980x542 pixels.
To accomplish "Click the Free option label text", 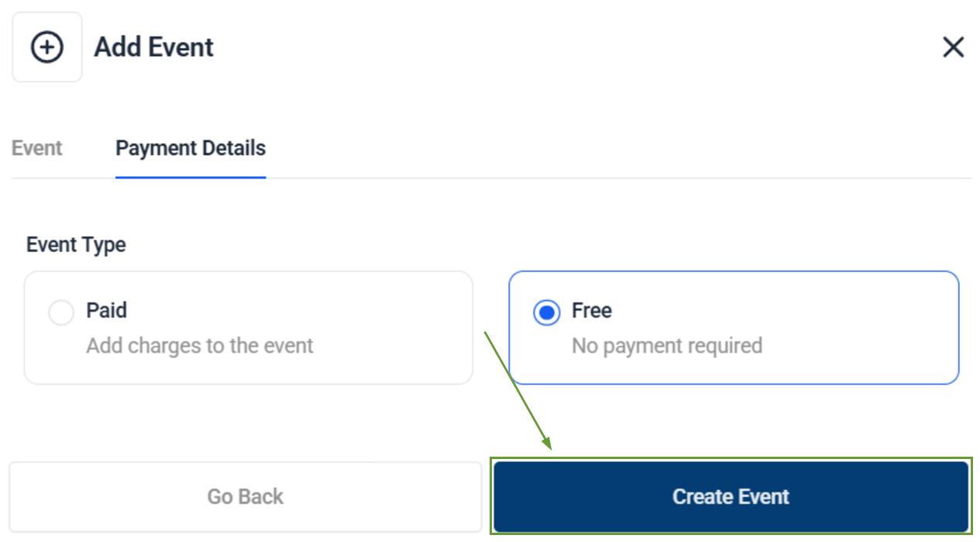I will tap(592, 310).
